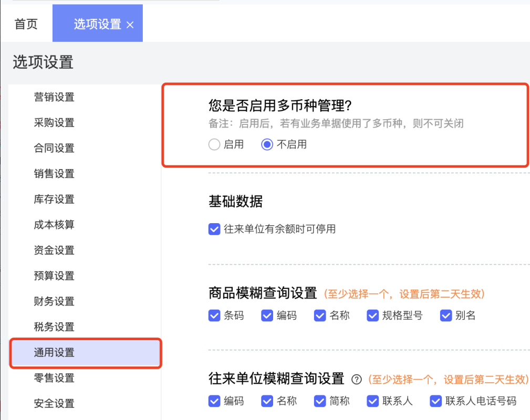Select 库存设置 from the left menu
Screen dimensions: 530x420
(54, 199)
